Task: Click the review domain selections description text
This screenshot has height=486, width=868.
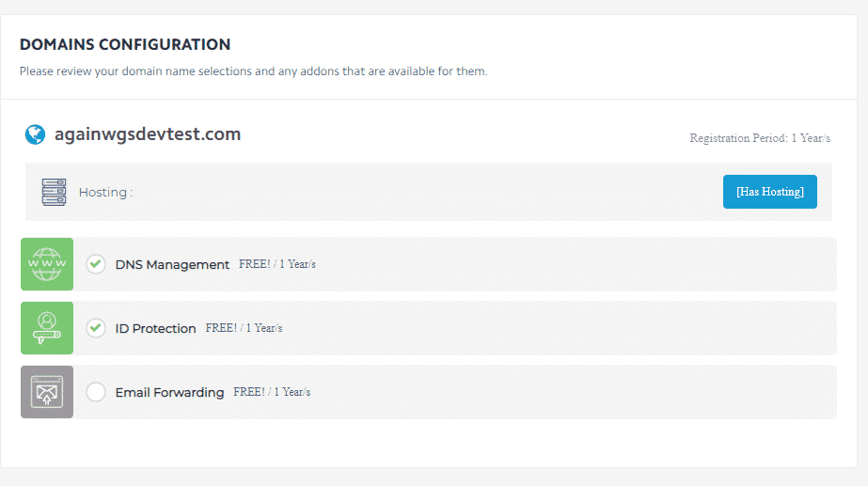Action: coord(253,71)
